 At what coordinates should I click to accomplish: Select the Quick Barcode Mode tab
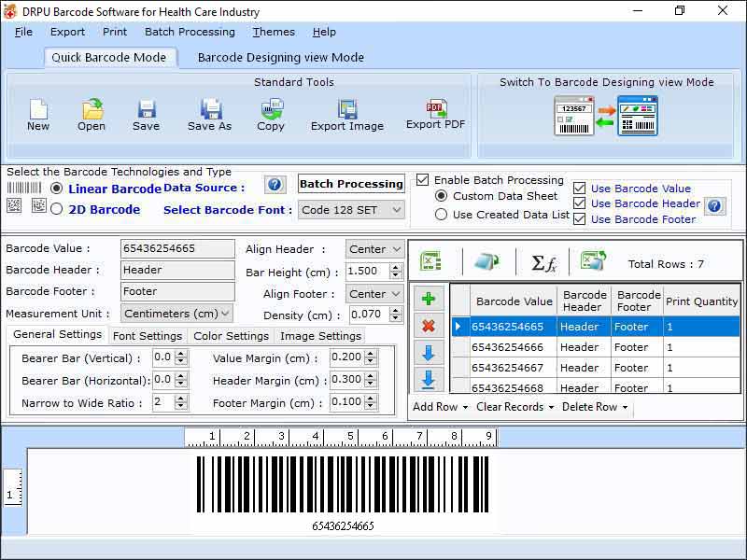(109, 58)
